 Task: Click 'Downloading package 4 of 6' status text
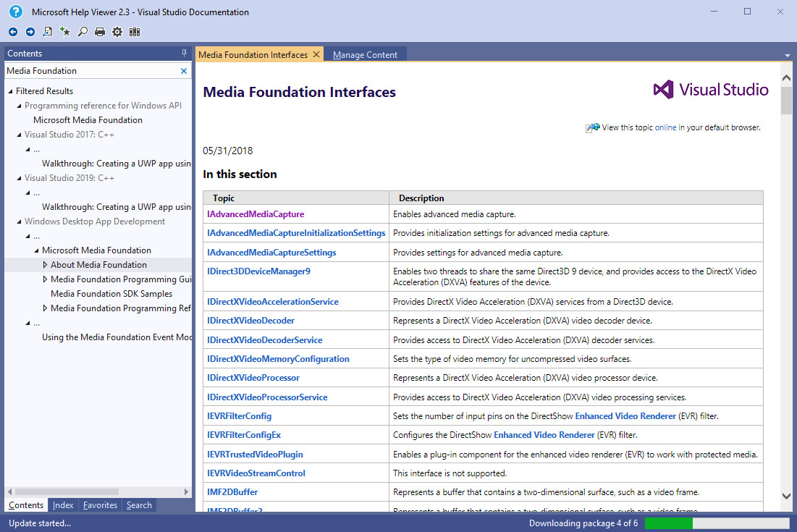click(583, 523)
